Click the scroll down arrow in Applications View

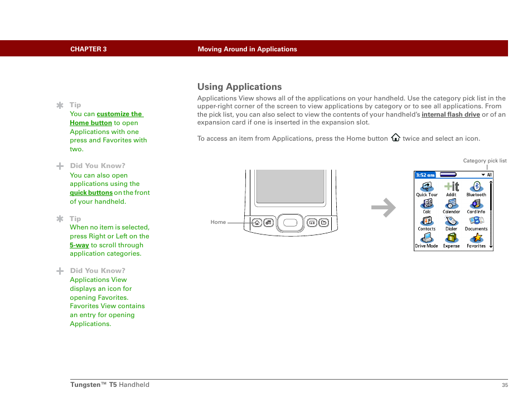click(x=491, y=247)
